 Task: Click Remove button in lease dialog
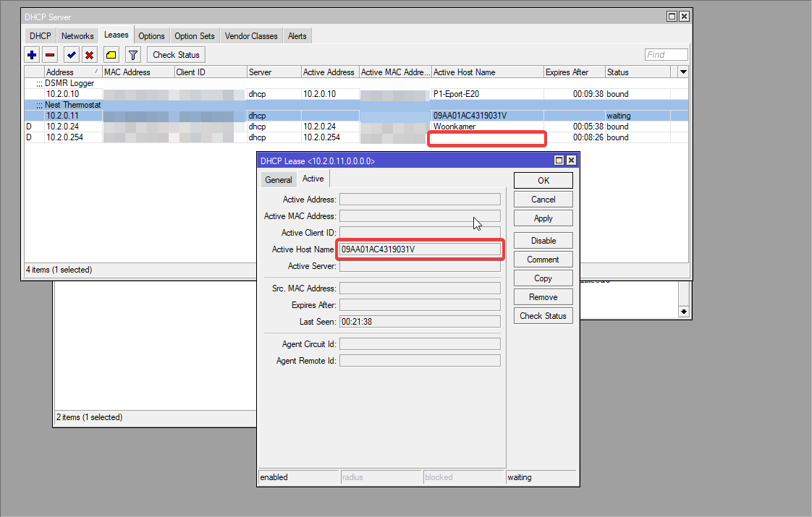(x=544, y=297)
